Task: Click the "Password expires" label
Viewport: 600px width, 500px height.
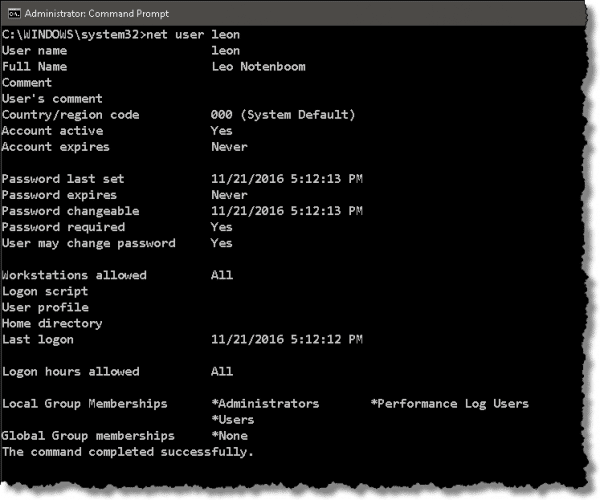Action: (59, 195)
